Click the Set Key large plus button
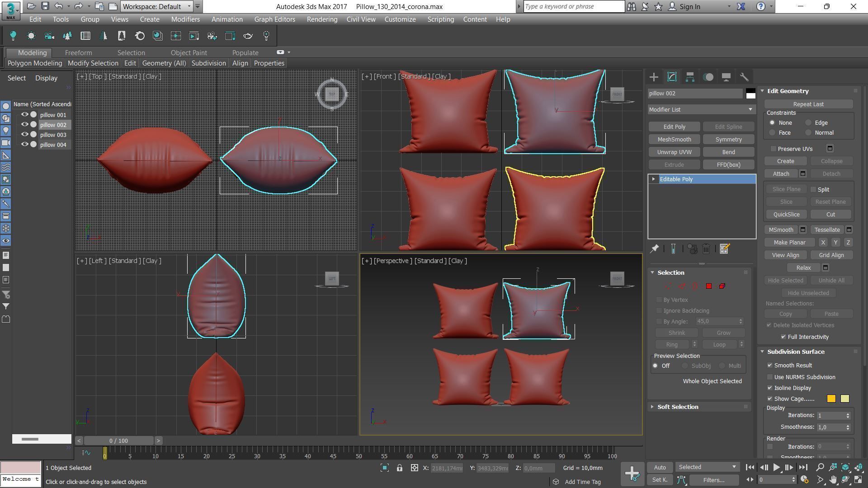Viewport: 868px width, 488px height. 632,474
